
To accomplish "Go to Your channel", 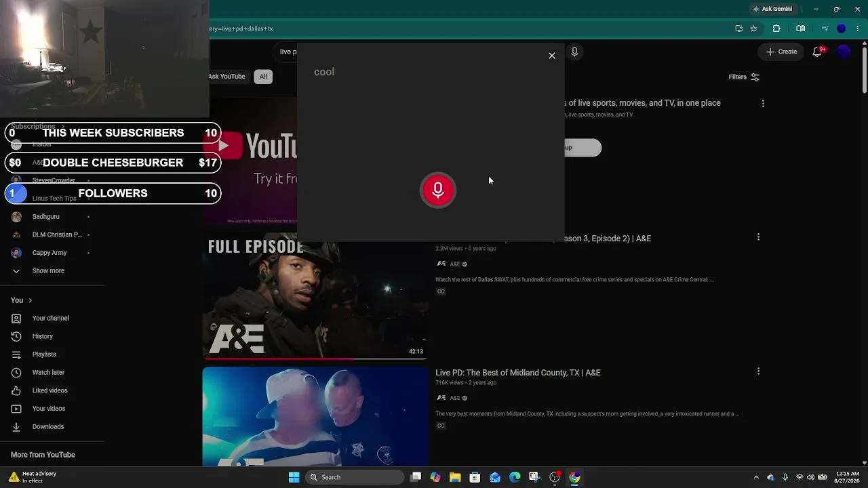I will (52, 319).
